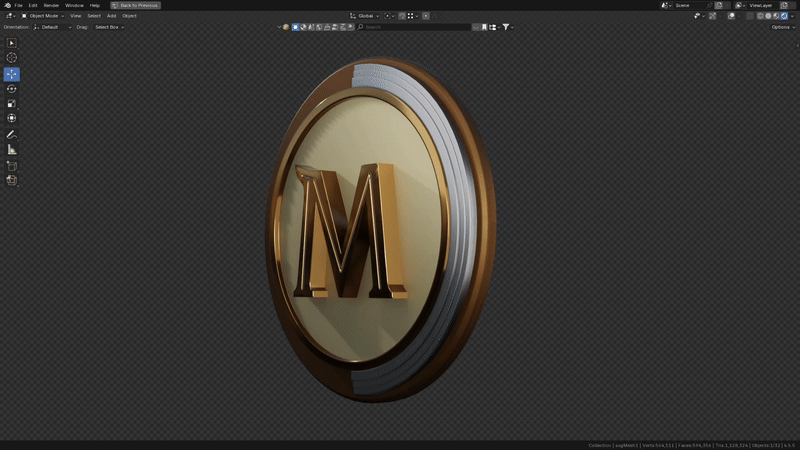Open the Drag Select Box dropdown
This screenshot has width=800, height=450.
click(x=109, y=27)
